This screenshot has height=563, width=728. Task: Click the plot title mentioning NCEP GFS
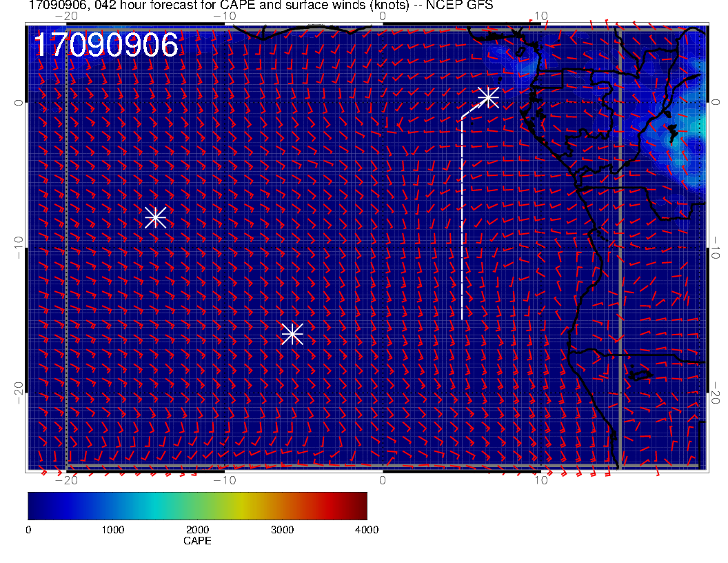point(261,6)
